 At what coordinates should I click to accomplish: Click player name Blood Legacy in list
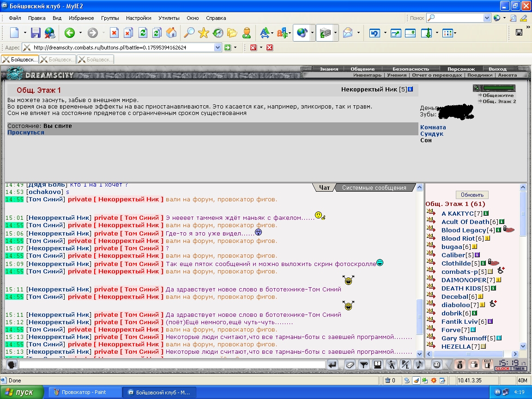click(464, 230)
